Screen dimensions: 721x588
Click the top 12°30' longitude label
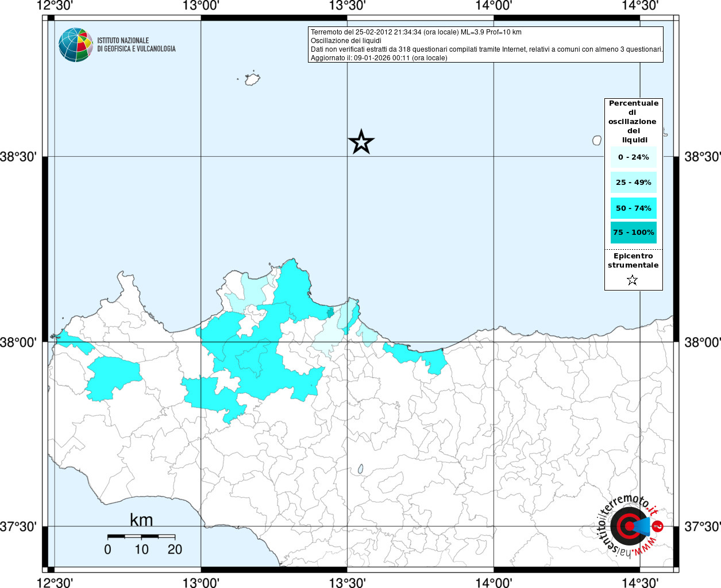click(x=55, y=6)
